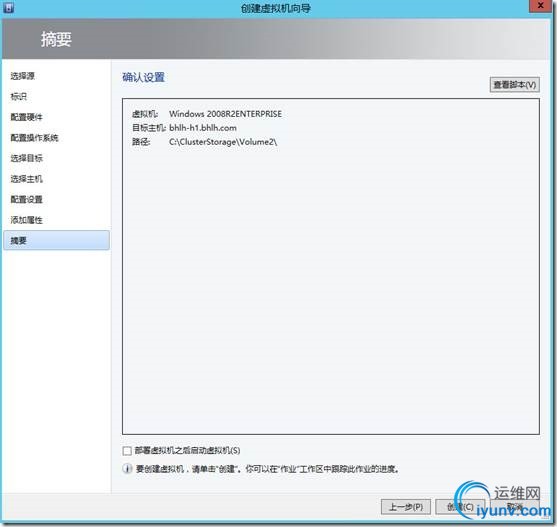Go to the 选择源 step

coord(23,76)
